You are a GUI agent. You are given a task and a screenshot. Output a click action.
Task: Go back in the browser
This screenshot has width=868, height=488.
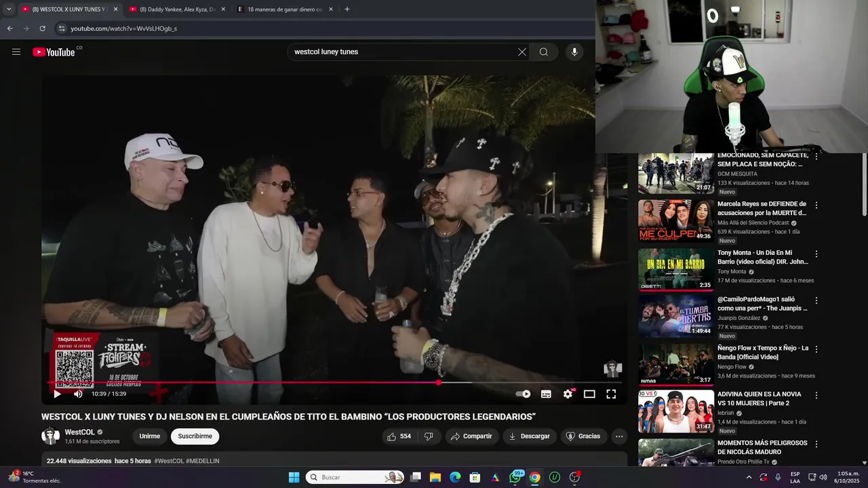pos(10,28)
